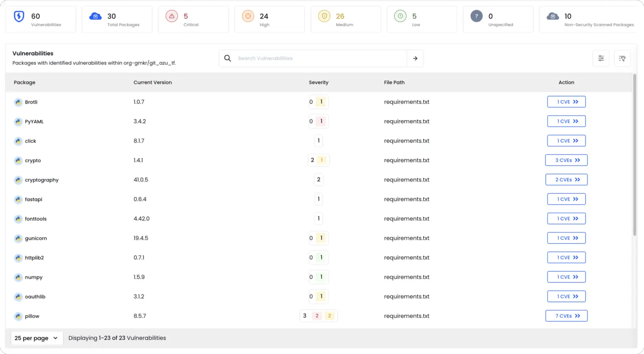
Task: Open the 1 CVE button for numpy
Action: pos(566,277)
